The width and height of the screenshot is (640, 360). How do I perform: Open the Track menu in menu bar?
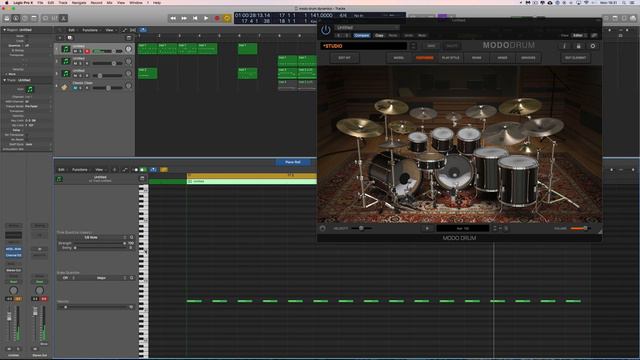[63, 2]
